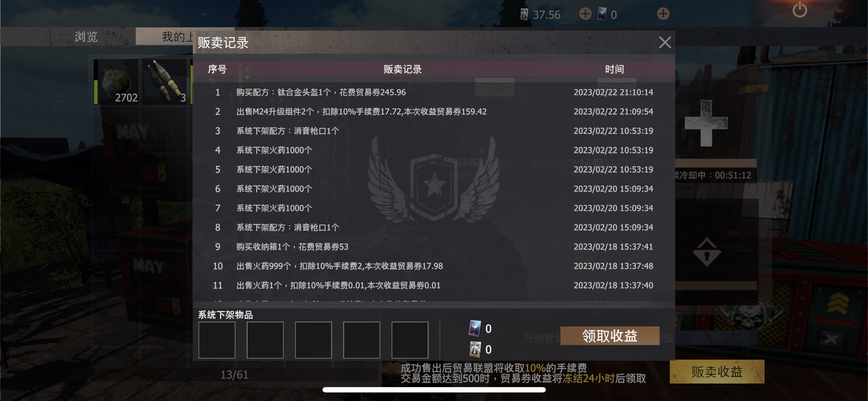The height and width of the screenshot is (401, 868).
Task: Tap the trade voucher icon at top
Action: [x=524, y=14]
